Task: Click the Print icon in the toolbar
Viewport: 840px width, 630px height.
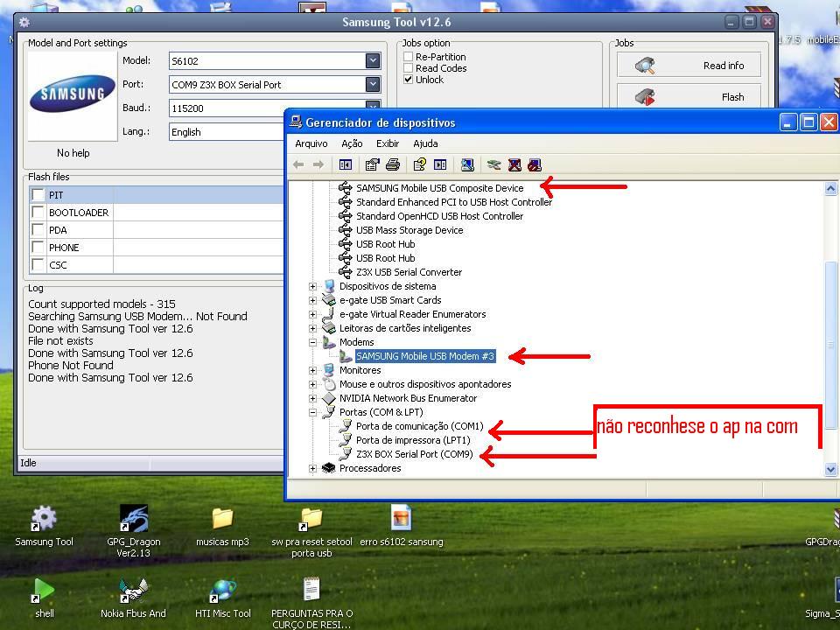Action: coord(393,165)
